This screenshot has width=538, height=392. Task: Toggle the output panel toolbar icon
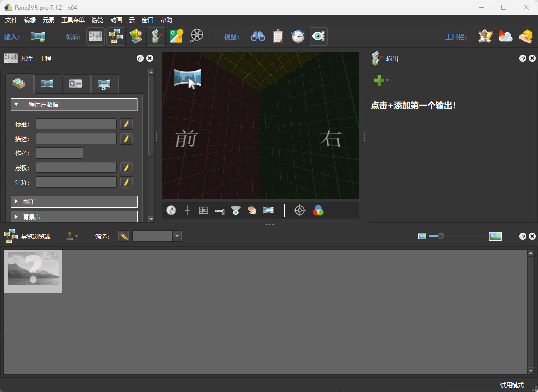(156, 36)
